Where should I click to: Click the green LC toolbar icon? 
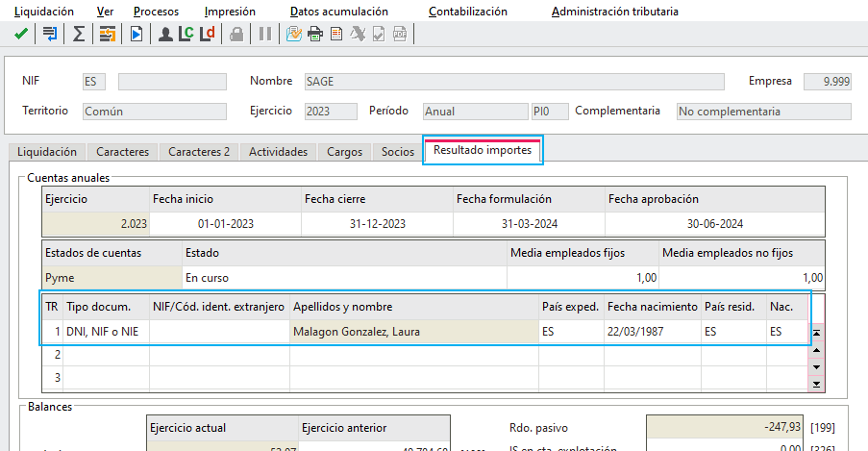[186, 35]
